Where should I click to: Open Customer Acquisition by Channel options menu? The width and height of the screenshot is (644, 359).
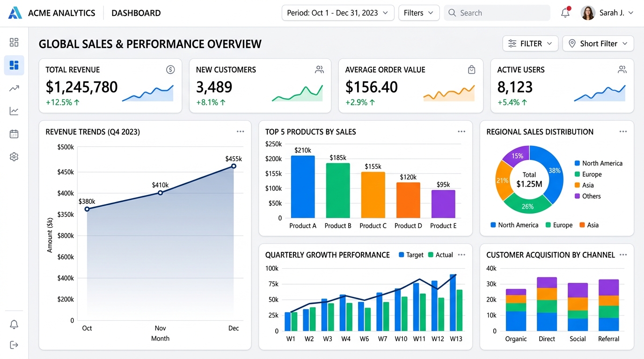point(623,255)
